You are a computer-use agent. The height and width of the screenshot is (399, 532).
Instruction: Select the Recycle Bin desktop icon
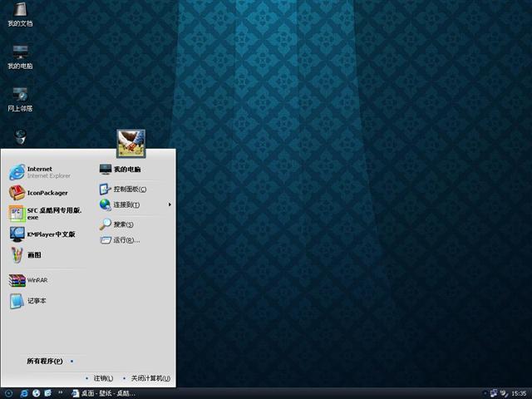20,136
